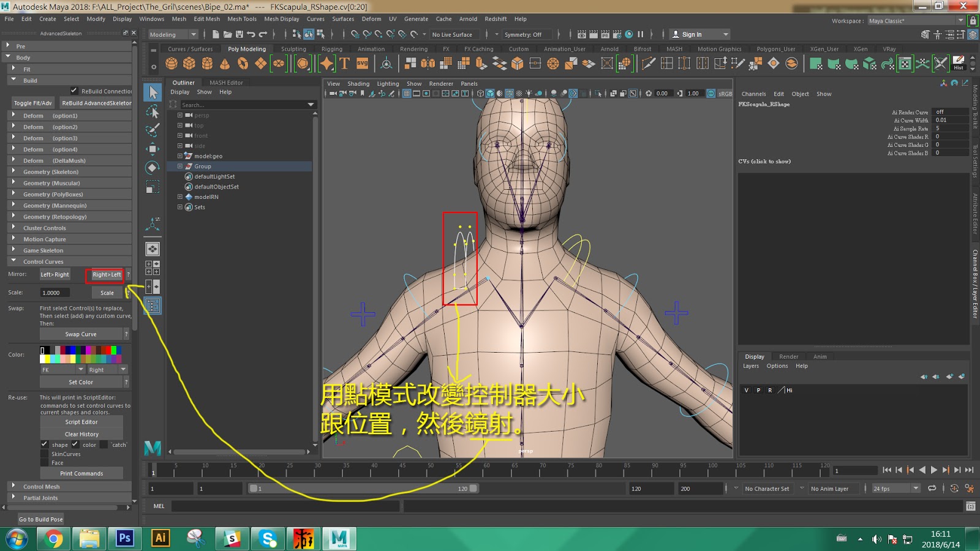Save the scene with the floppy disk icon
The image size is (980, 551).
[239, 34]
